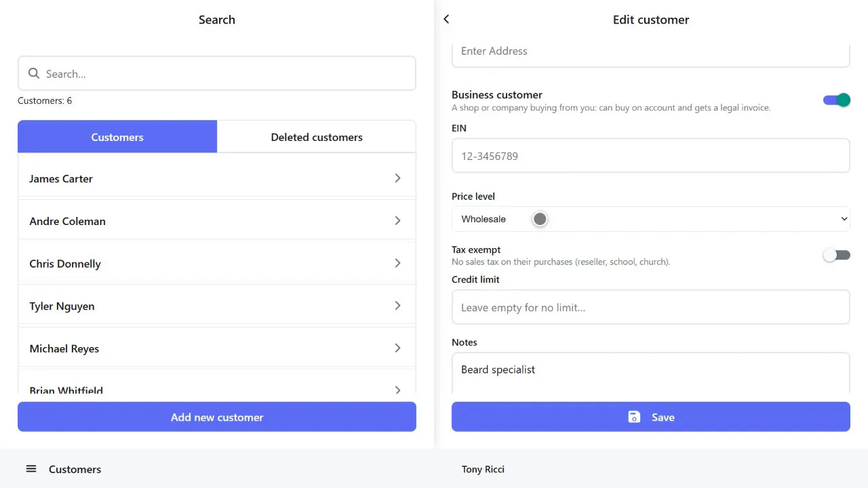Click the Notes box containing Beard specialist
This screenshot has width=868, height=488.
click(651, 373)
